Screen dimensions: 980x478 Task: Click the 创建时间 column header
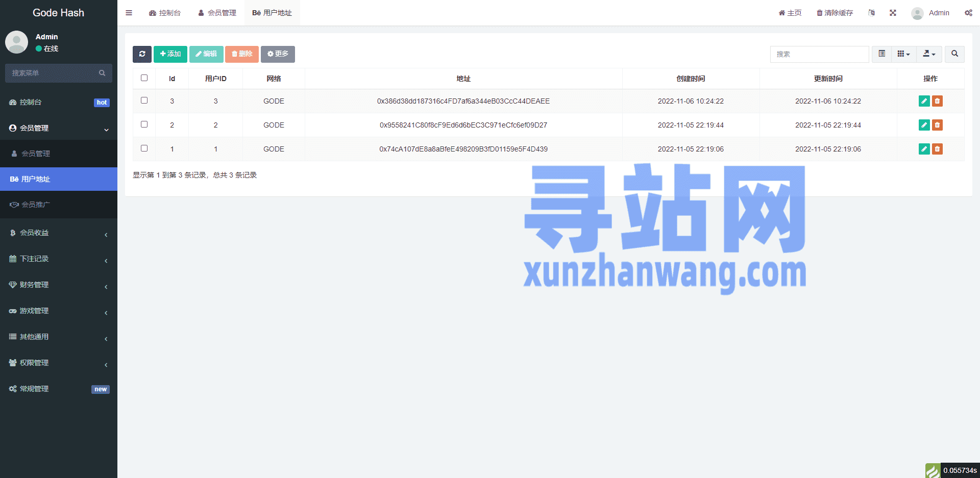pos(691,79)
